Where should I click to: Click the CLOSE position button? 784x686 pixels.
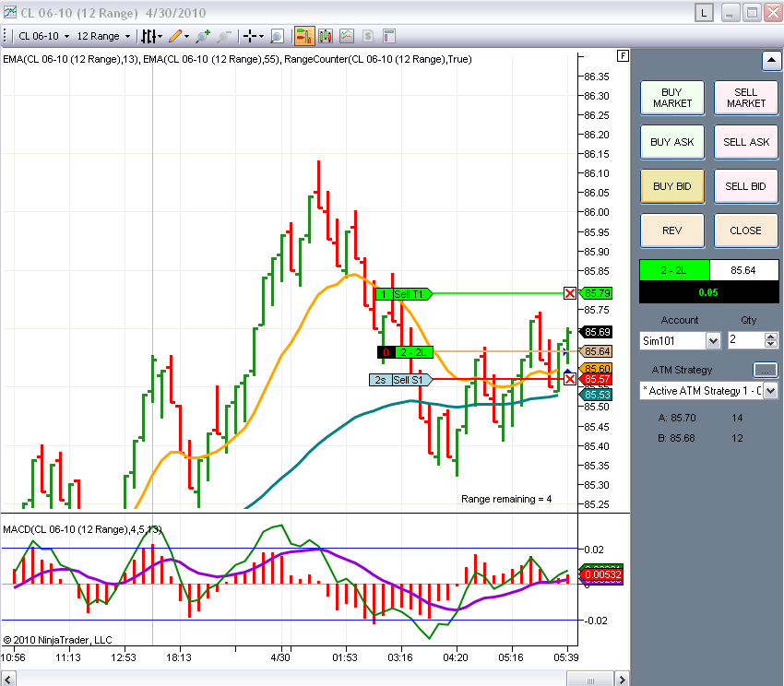746,231
